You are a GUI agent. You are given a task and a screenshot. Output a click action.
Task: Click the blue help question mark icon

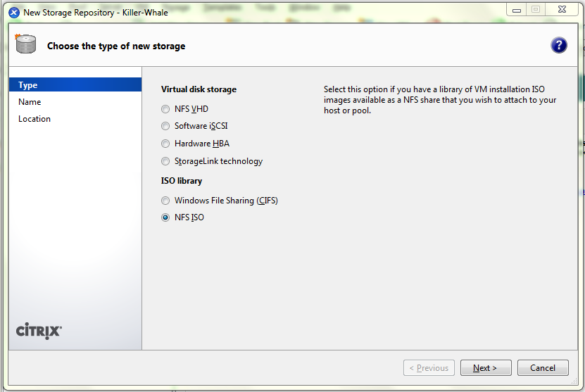click(559, 46)
